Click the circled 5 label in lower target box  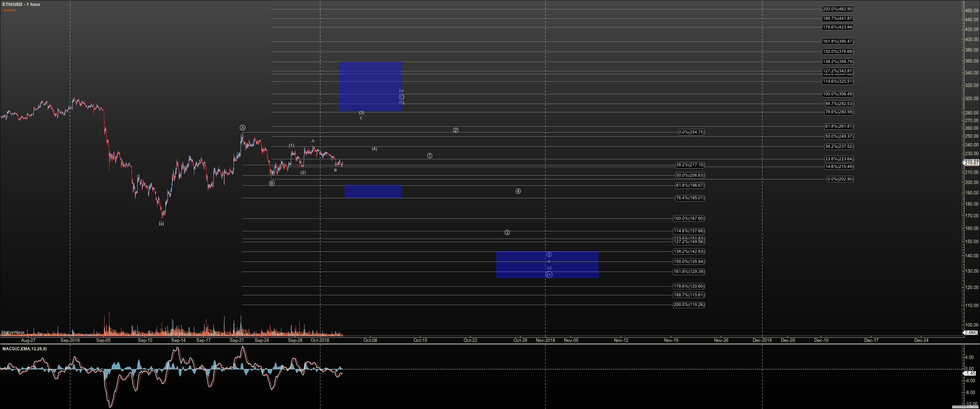[x=549, y=255]
